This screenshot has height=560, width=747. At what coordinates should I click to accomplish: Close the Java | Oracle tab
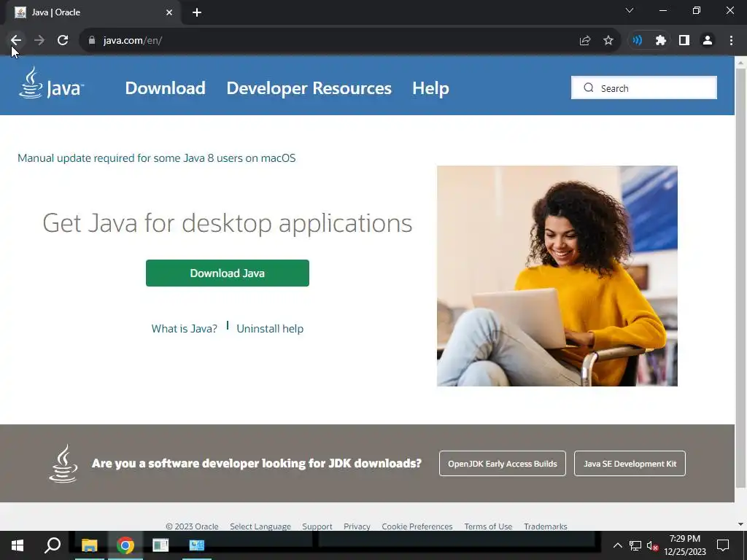[x=169, y=12]
